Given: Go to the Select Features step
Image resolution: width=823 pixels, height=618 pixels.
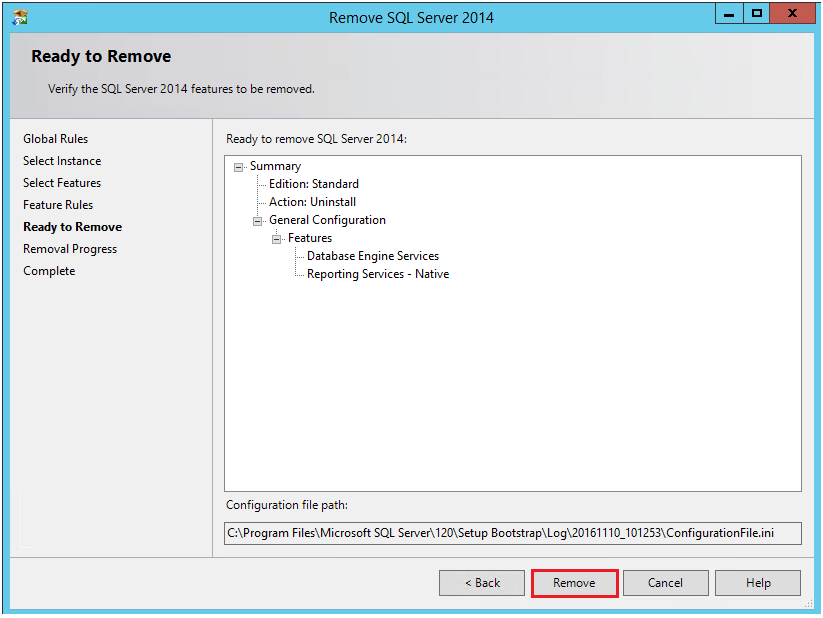Looking at the screenshot, I should (62, 183).
